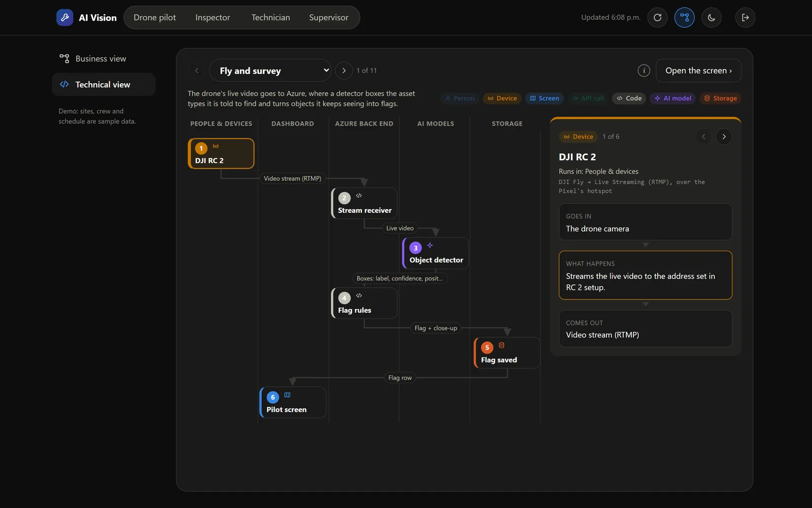Select the Stream receiver node

364,203
